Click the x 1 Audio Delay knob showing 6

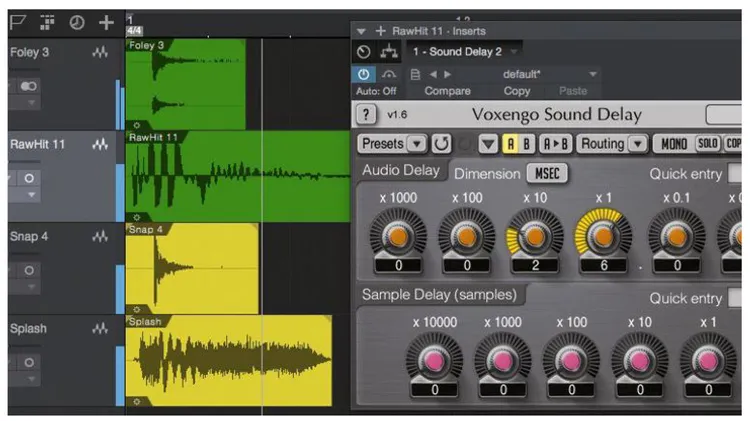[x=603, y=235]
